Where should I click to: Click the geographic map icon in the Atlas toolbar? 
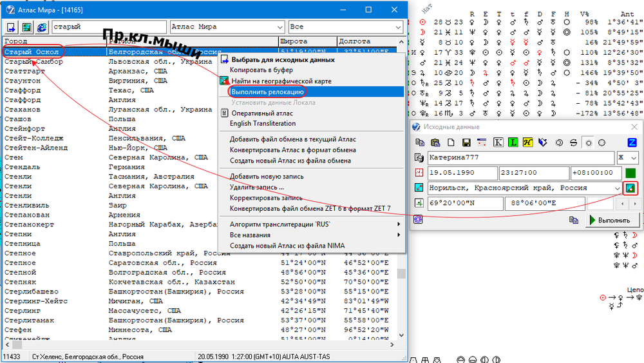[x=26, y=27]
